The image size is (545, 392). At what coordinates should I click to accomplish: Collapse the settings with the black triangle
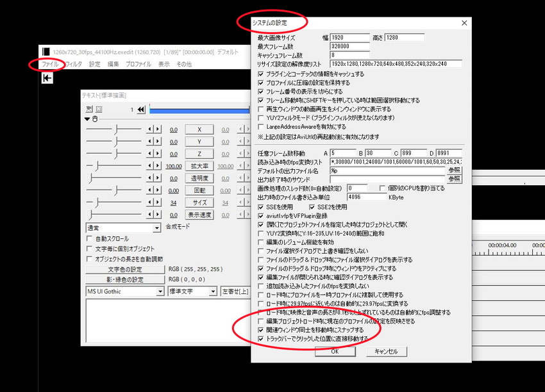point(87,119)
